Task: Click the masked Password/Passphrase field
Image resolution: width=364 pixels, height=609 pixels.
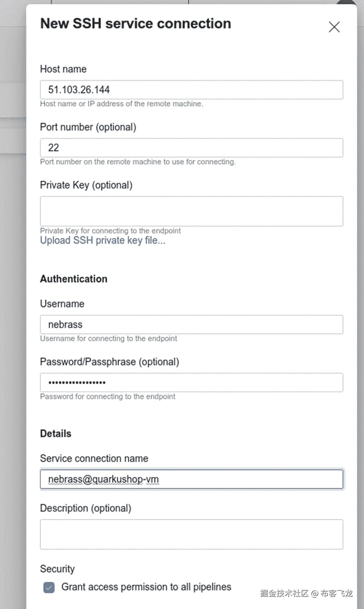Action: coord(191,382)
